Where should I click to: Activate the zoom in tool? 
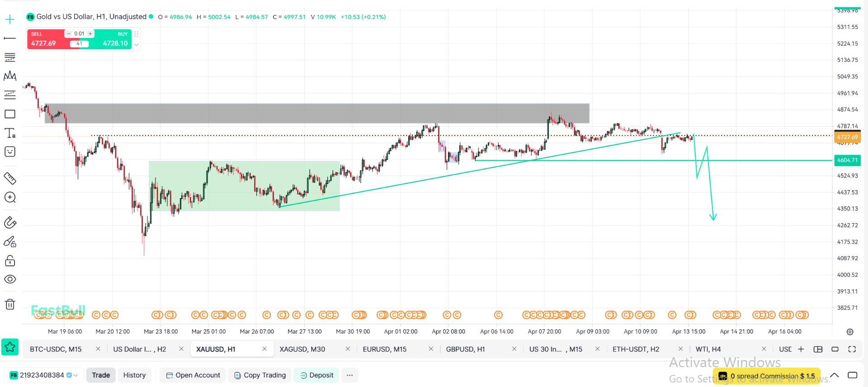(9, 197)
